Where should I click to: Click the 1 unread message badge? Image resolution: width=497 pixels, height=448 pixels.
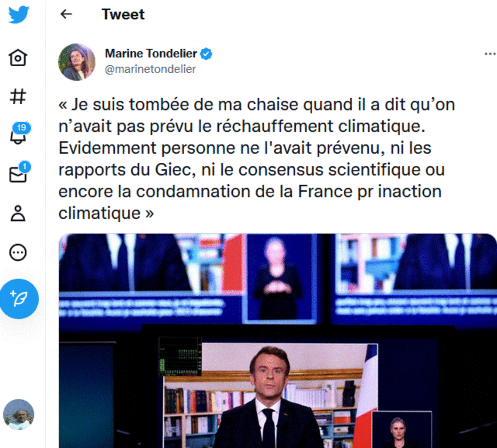click(x=25, y=167)
